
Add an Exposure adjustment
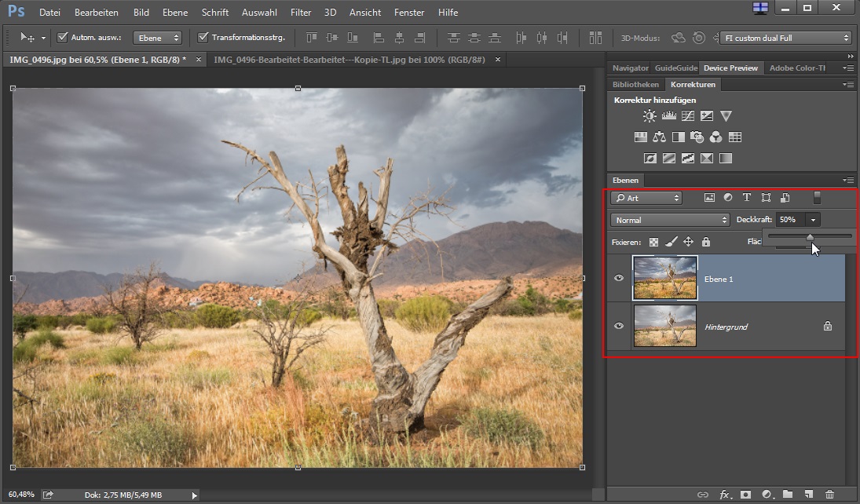click(x=707, y=115)
